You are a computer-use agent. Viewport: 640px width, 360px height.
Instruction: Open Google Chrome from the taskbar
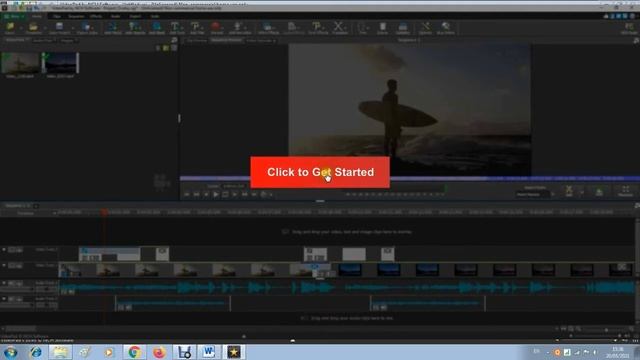click(x=134, y=352)
